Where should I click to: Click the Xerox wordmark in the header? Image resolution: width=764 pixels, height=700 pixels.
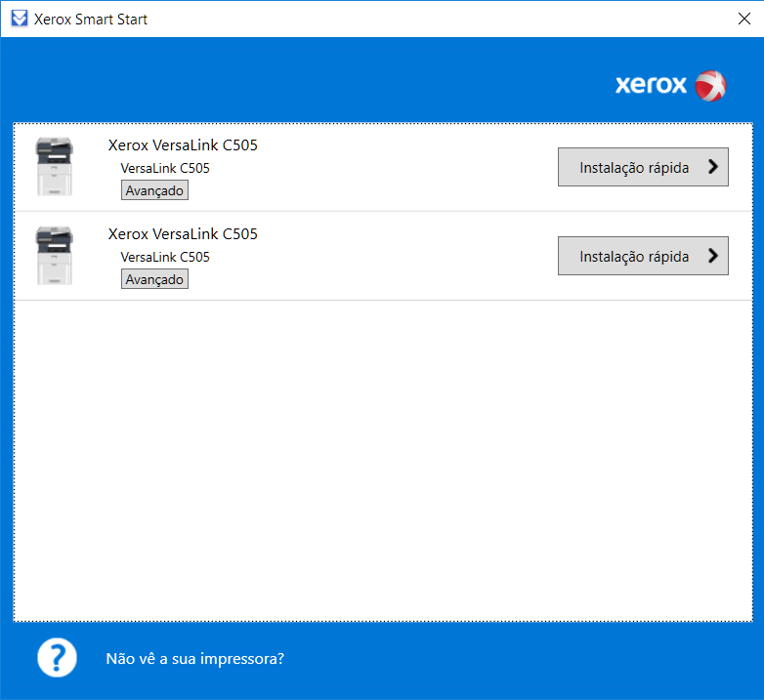651,85
